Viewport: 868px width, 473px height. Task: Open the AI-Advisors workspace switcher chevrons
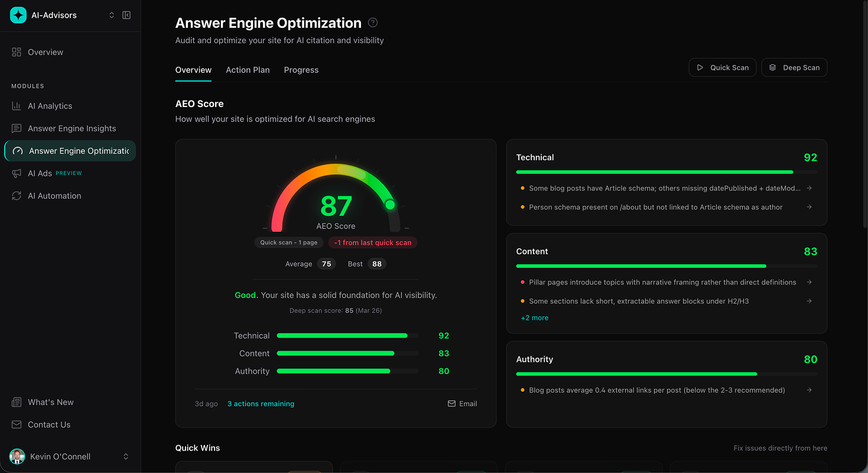pyautogui.click(x=112, y=15)
